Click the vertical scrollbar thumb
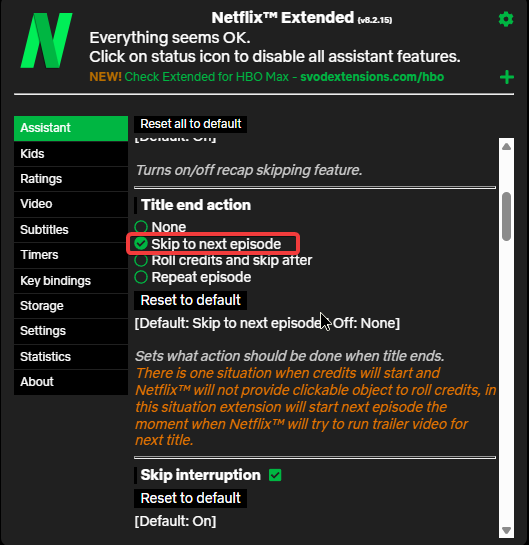 pyautogui.click(x=506, y=216)
